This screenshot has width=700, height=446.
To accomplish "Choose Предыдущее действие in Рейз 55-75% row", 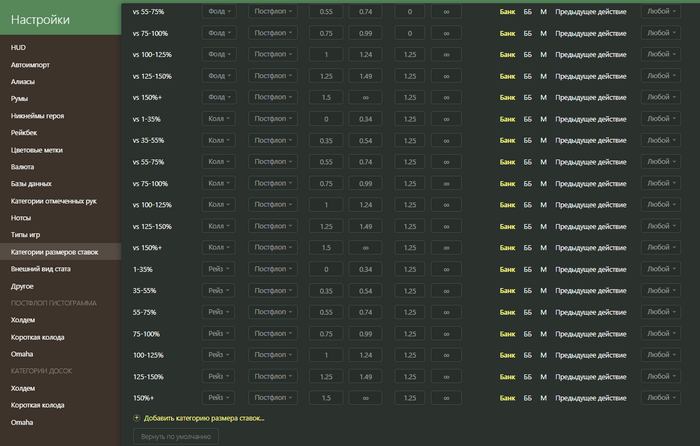I will [591, 312].
